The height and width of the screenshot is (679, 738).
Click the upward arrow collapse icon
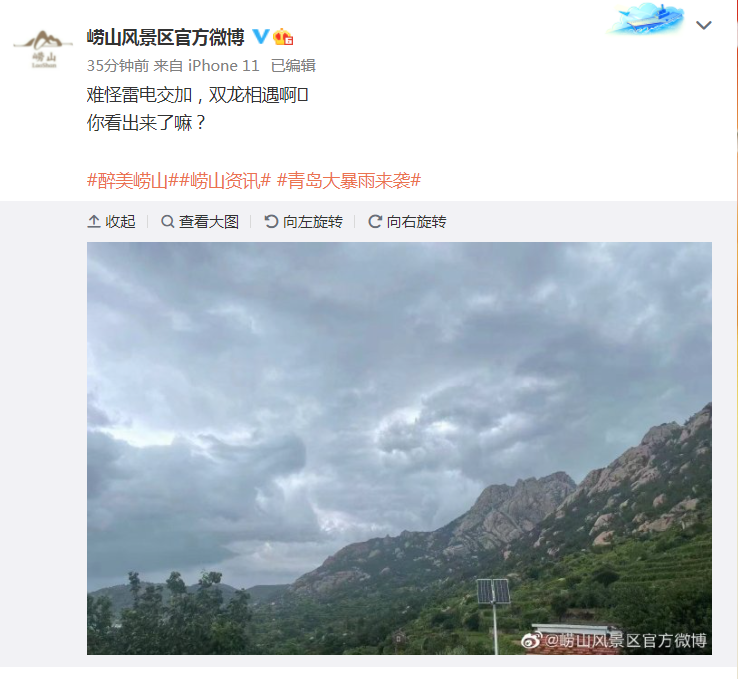tap(94, 222)
